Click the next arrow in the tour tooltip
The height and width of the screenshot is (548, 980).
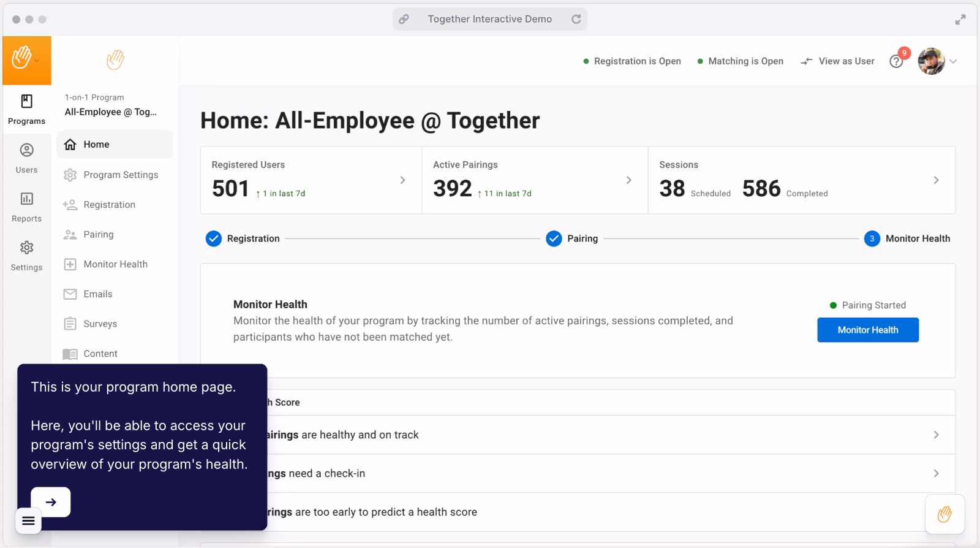(x=51, y=502)
